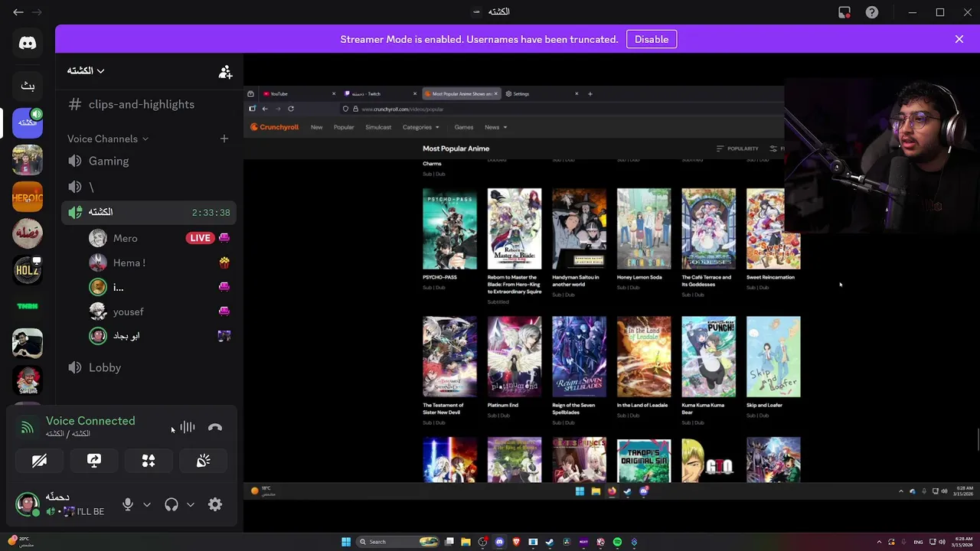Image resolution: width=980 pixels, height=551 pixels.
Task: Open microphone input options arrow
Action: 147,504
